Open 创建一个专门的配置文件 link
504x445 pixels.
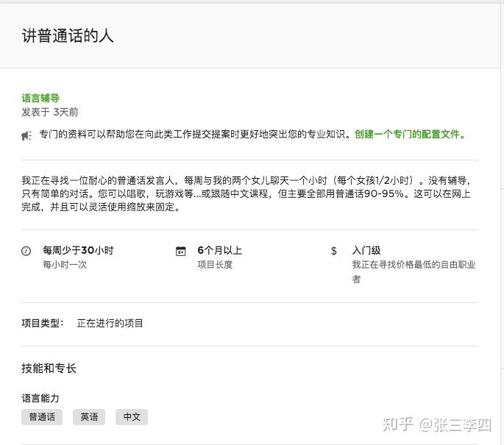click(410, 134)
